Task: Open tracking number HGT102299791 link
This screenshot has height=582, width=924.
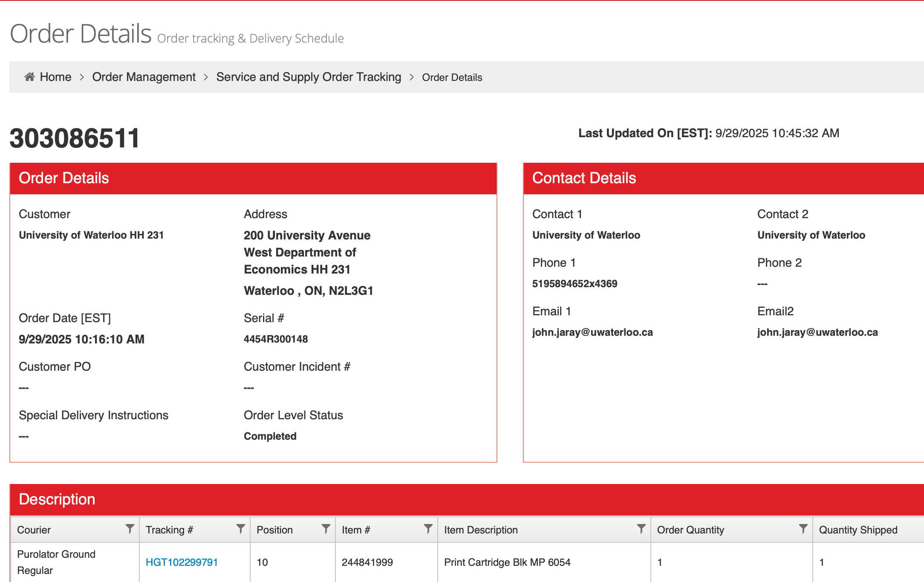Action: [x=182, y=562]
